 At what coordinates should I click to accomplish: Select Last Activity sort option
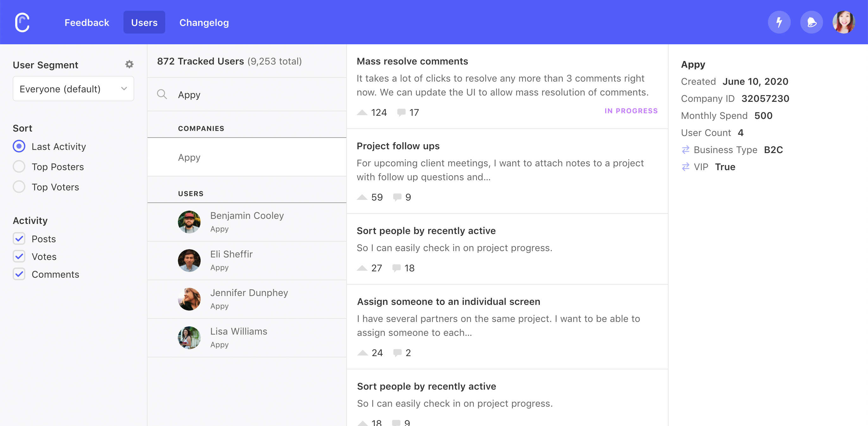pos(19,146)
